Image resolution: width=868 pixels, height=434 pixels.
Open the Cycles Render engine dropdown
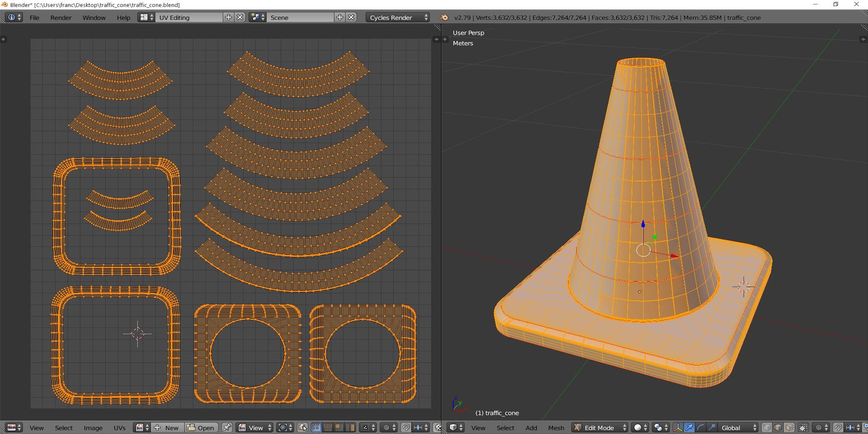click(x=397, y=17)
